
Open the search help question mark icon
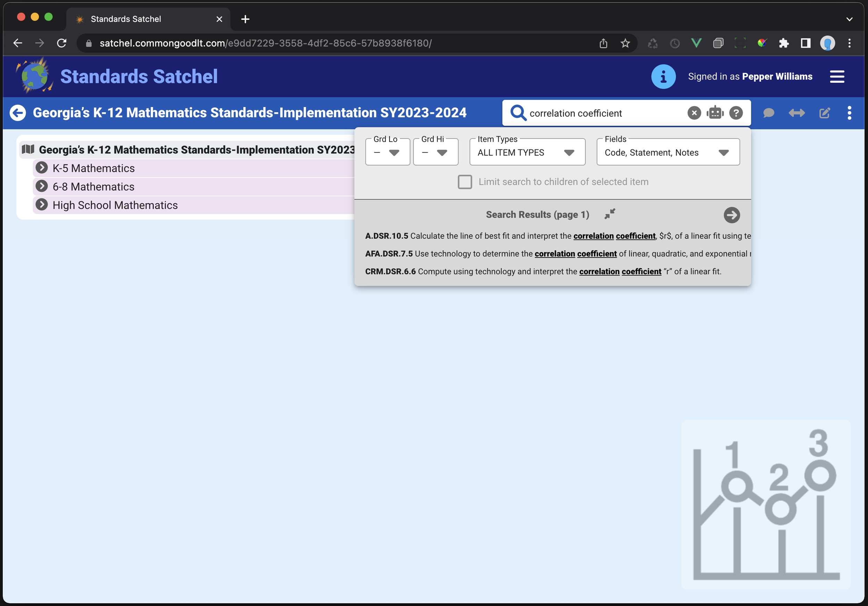tap(736, 113)
